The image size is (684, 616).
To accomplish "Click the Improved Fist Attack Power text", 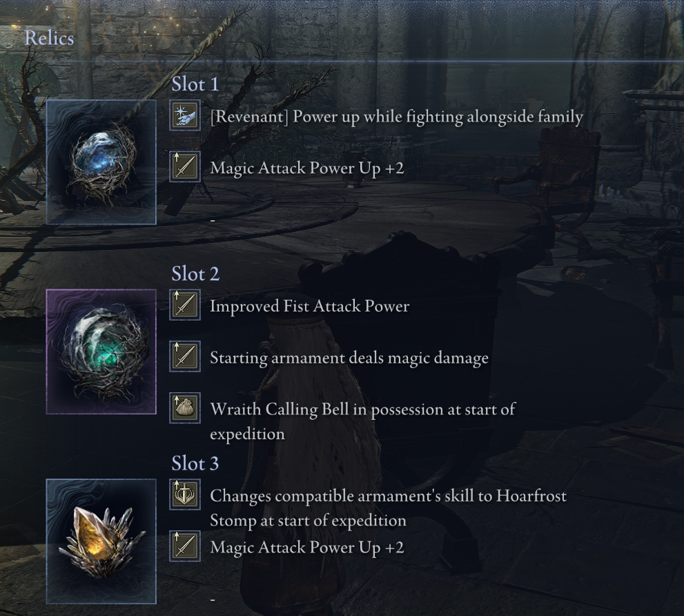I will pos(310,306).
